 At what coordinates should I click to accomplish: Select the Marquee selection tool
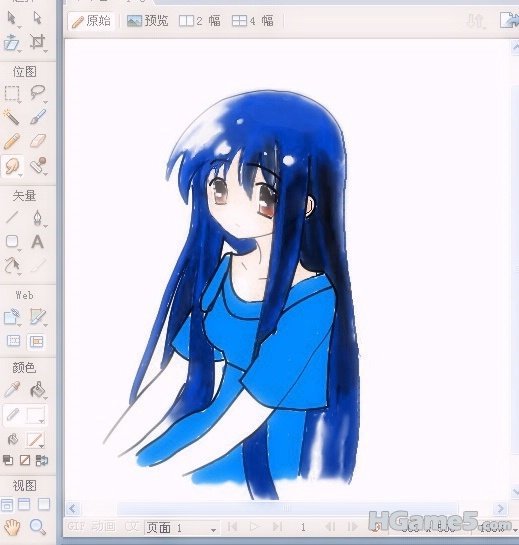coord(12,94)
